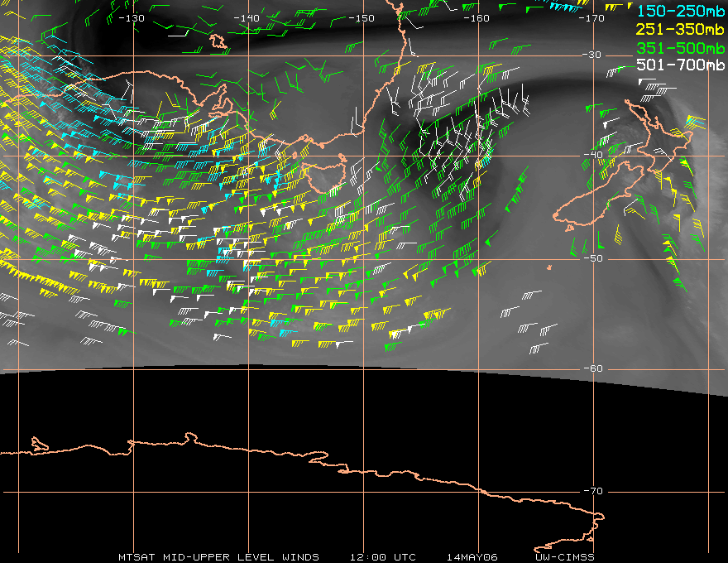Click the -40 latitude label
This screenshot has width=728, height=563.
[593, 155]
